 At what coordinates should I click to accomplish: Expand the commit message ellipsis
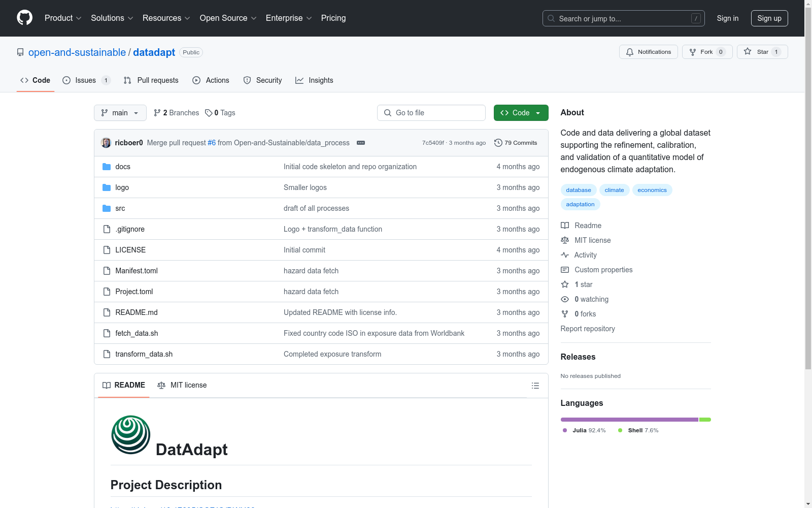(x=361, y=143)
